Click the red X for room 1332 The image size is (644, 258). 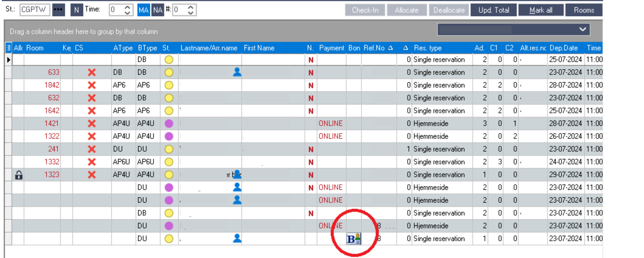pos(92,162)
